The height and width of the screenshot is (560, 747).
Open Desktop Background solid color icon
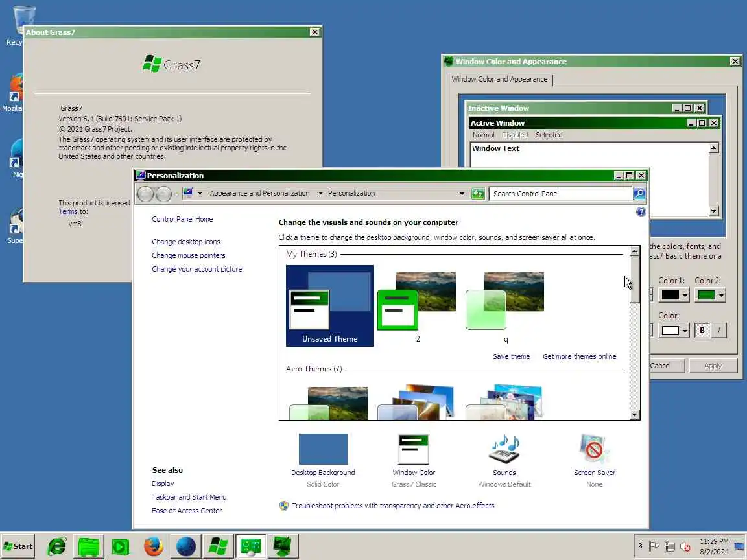tap(323, 449)
